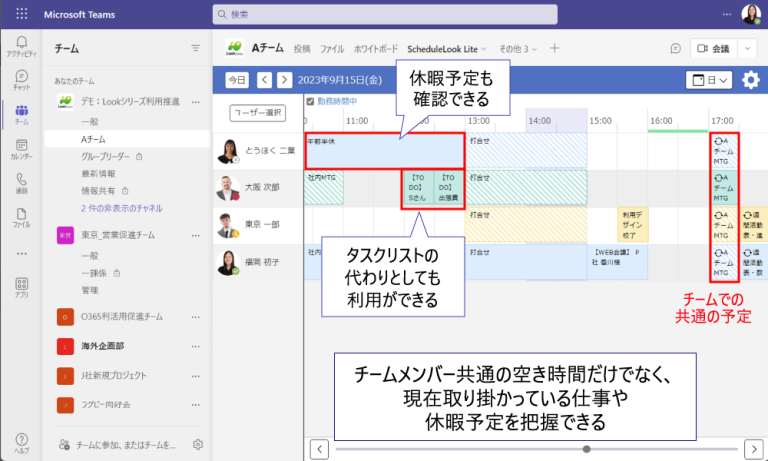Open Files in the left rail
Viewport: 768px width, 461px height.
pyautogui.click(x=22, y=218)
